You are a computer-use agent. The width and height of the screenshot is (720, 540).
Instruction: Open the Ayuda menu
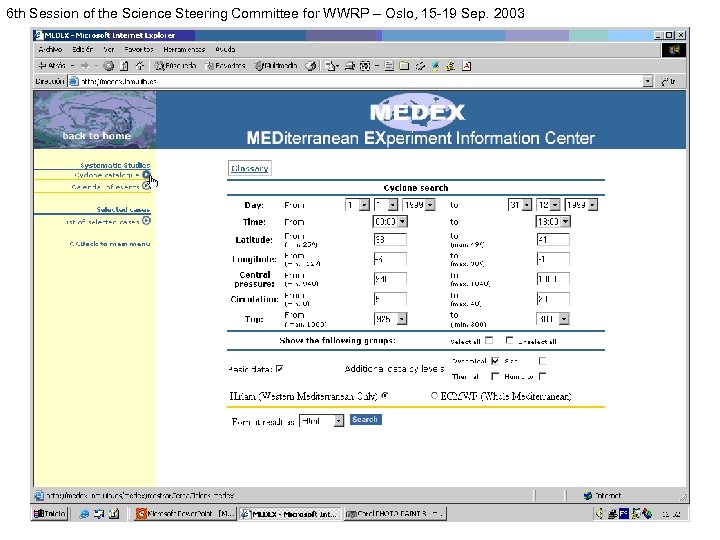[225, 49]
